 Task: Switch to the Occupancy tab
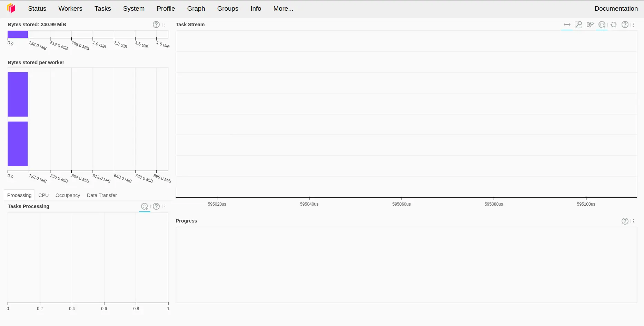coord(68,195)
